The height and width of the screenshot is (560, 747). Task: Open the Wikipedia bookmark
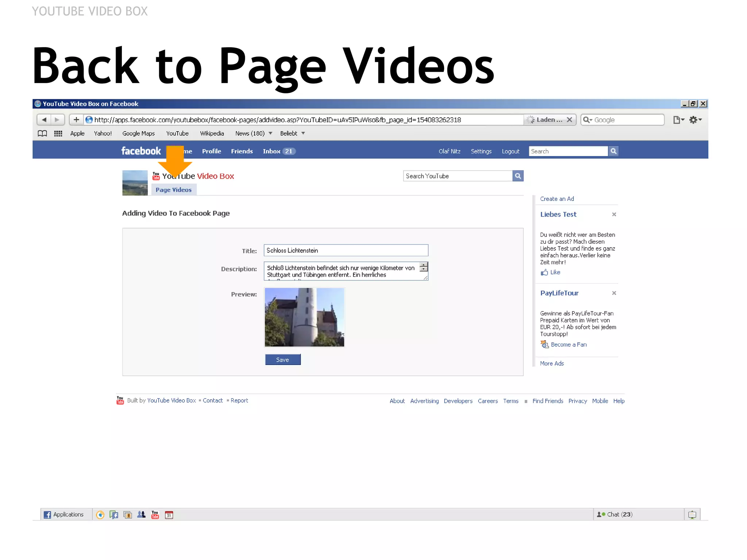click(x=212, y=133)
